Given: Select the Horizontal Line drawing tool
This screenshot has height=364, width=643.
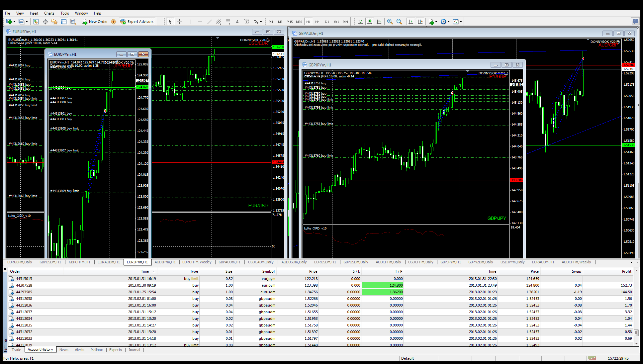Looking at the screenshot, I should (200, 22).
